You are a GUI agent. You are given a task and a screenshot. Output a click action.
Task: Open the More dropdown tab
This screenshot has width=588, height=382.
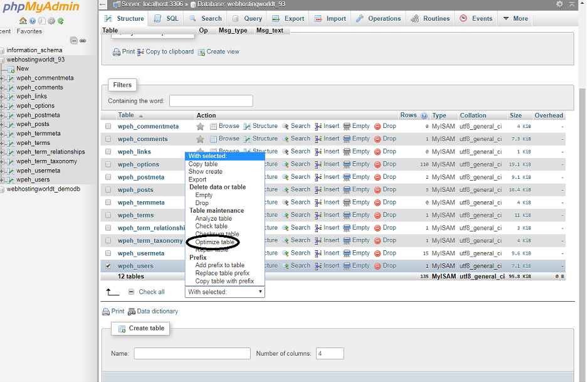[x=515, y=19]
